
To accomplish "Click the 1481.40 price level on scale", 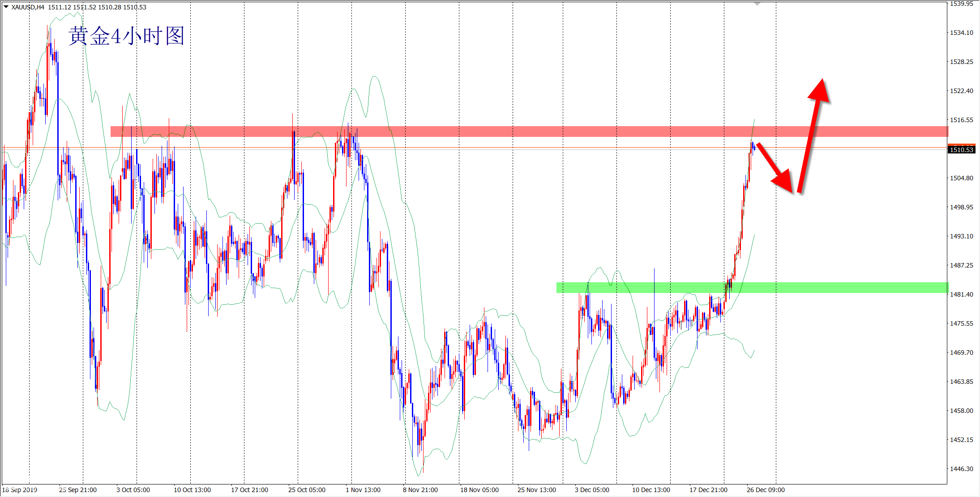I will point(961,294).
